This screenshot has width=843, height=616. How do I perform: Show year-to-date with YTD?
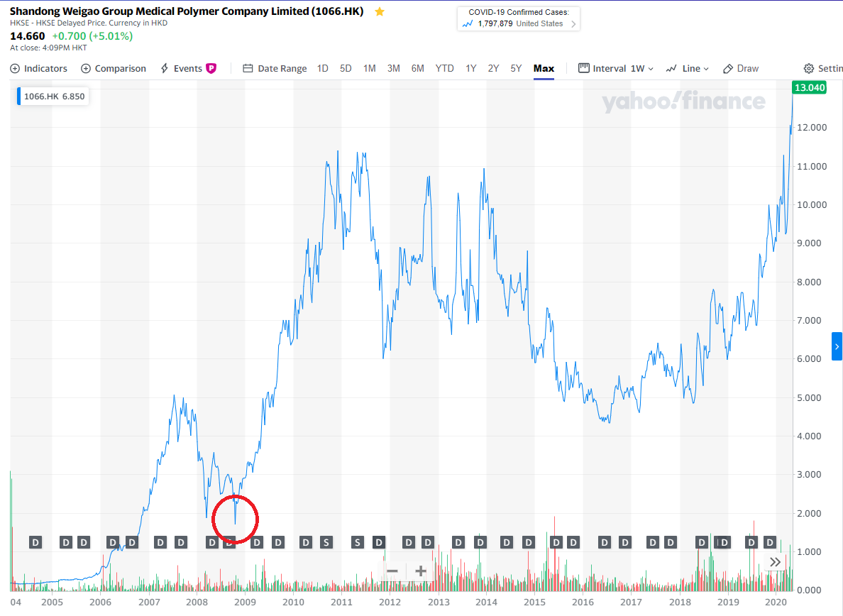tap(445, 68)
